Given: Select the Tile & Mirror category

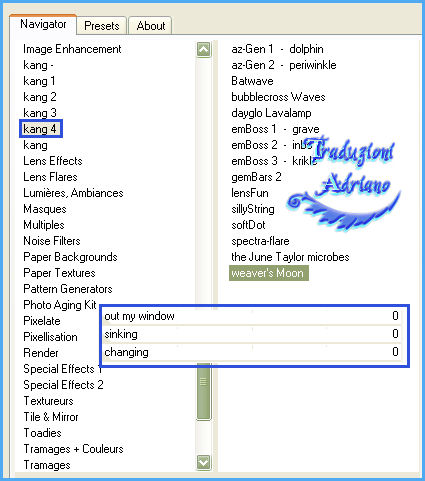Looking at the screenshot, I should tap(51, 417).
